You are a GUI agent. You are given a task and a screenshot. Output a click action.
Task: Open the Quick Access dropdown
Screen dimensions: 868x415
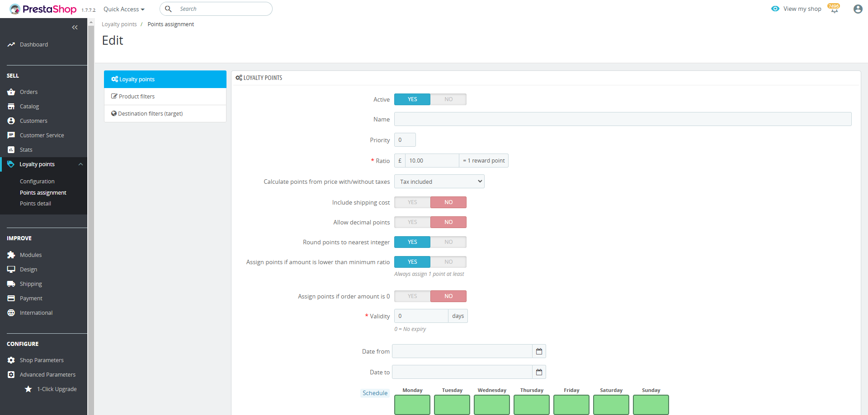[124, 9]
